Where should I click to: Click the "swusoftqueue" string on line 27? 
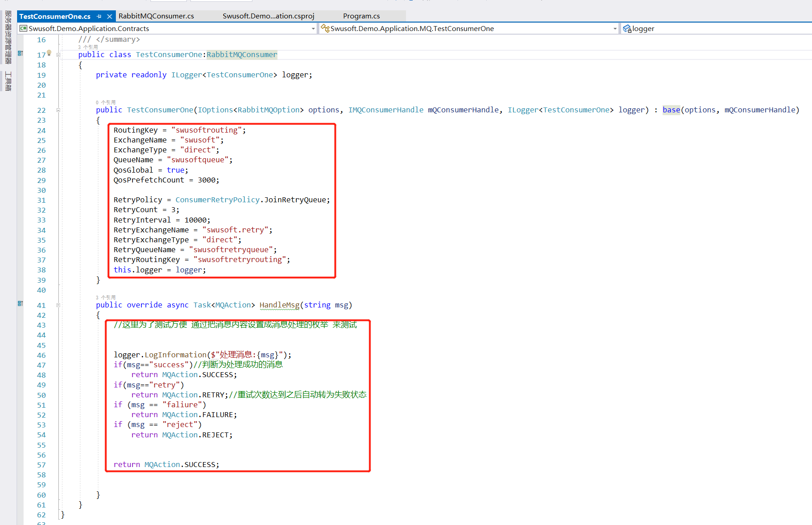point(198,160)
